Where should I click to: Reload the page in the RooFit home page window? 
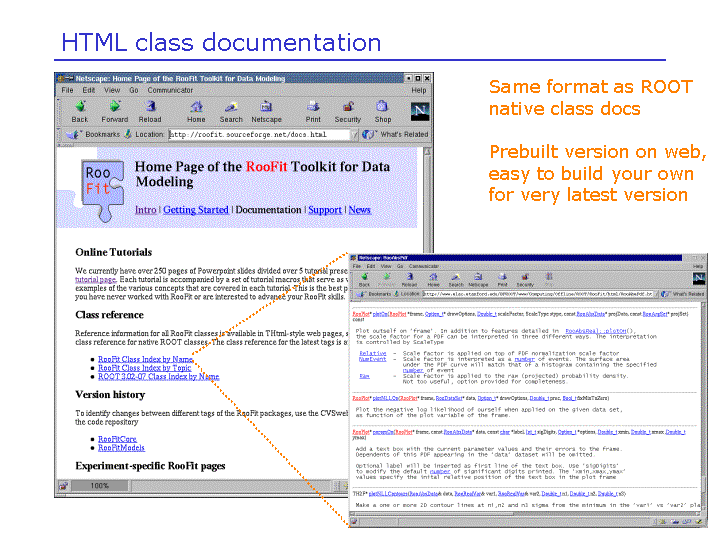[150, 112]
